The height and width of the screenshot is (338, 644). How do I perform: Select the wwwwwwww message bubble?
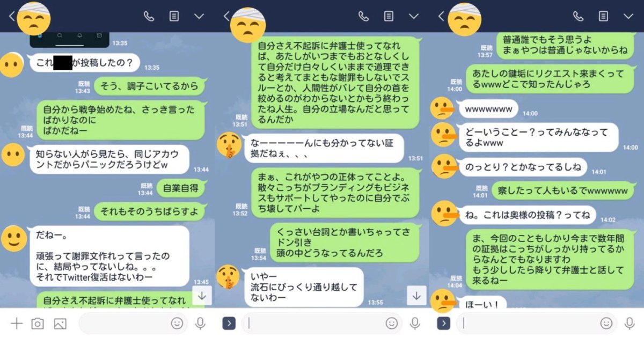(488, 110)
